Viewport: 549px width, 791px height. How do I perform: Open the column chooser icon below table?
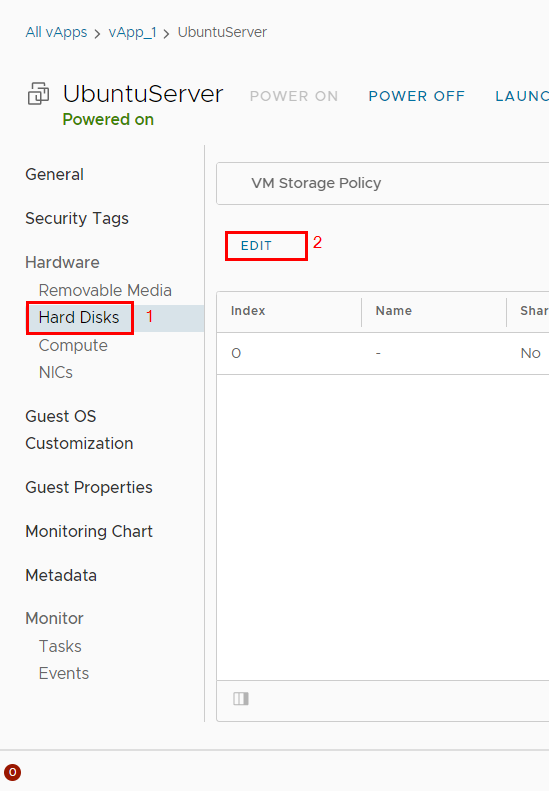241,699
